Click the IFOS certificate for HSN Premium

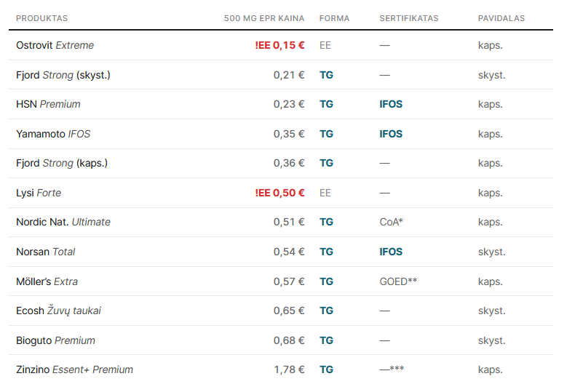coord(391,104)
